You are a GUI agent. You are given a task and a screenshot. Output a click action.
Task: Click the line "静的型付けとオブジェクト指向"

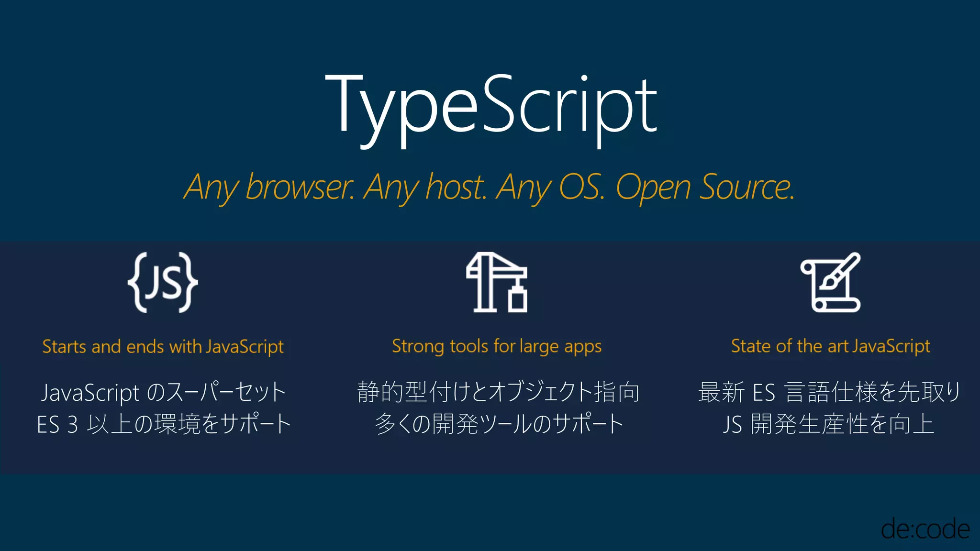click(498, 392)
